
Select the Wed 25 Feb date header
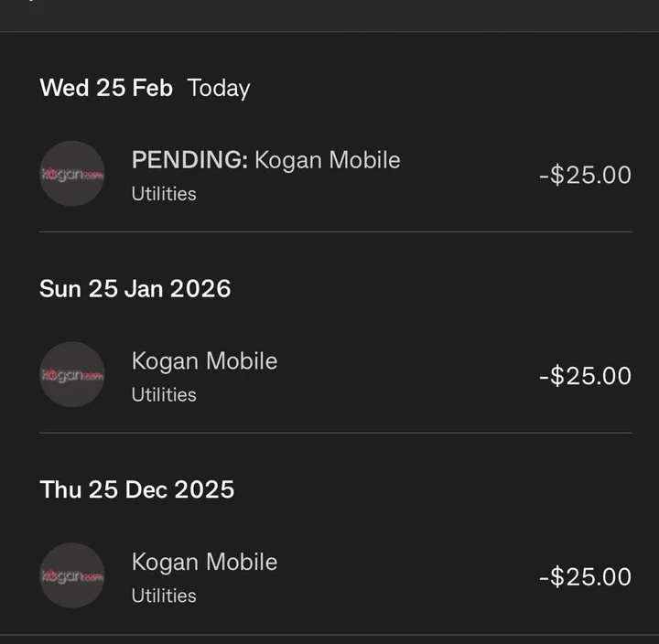click(106, 88)
